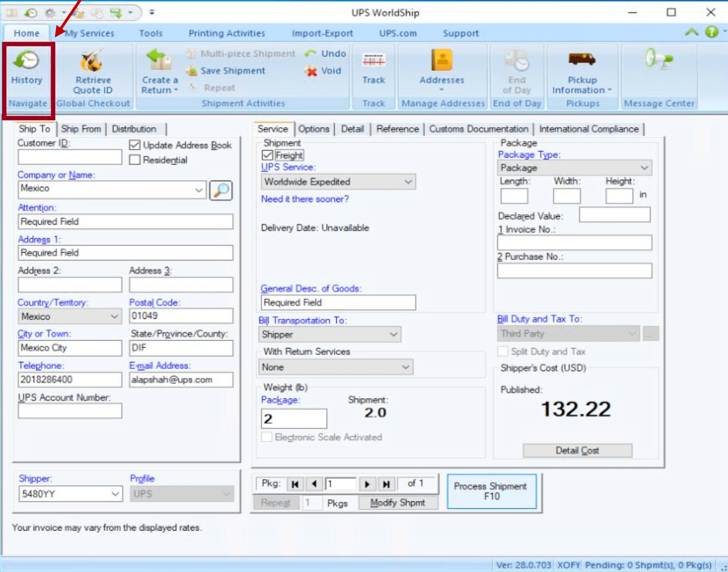Go to the next package
Screen dimensions: 728x572
pyautogui.click(x=367, y=484)
